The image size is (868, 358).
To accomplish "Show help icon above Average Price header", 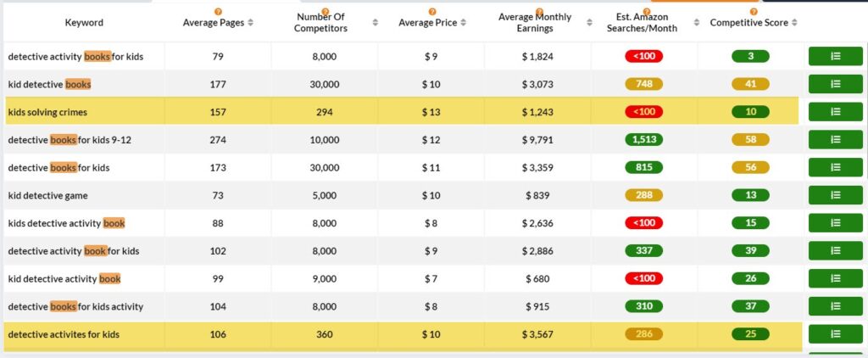I will pos(432,12).
